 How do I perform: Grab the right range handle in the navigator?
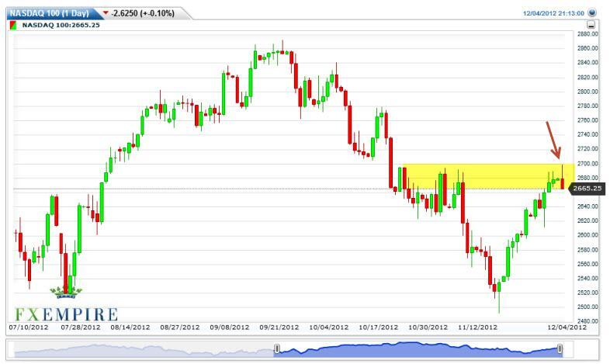560,348
